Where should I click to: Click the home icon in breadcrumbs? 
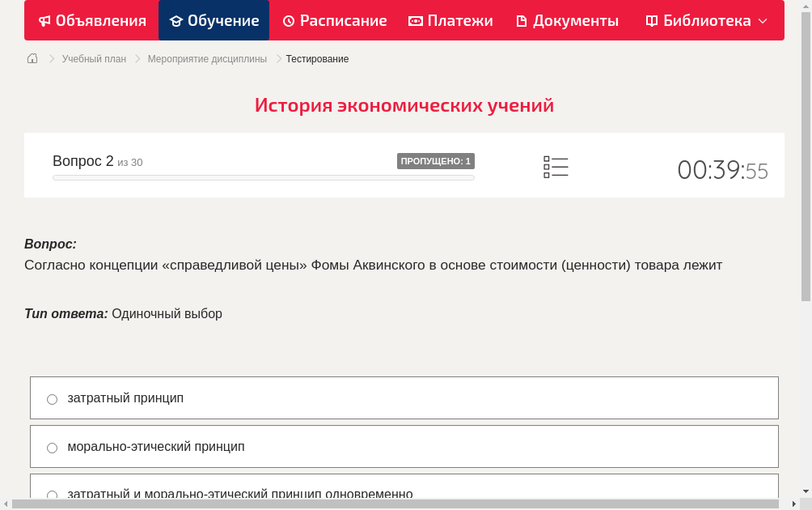(32, 58)
